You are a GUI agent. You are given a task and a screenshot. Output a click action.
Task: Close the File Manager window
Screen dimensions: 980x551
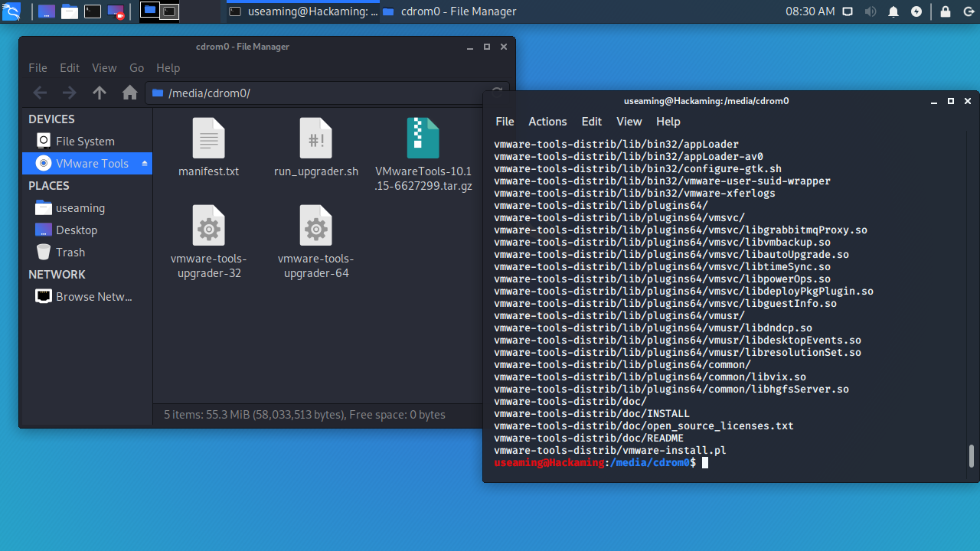[504, 47]
